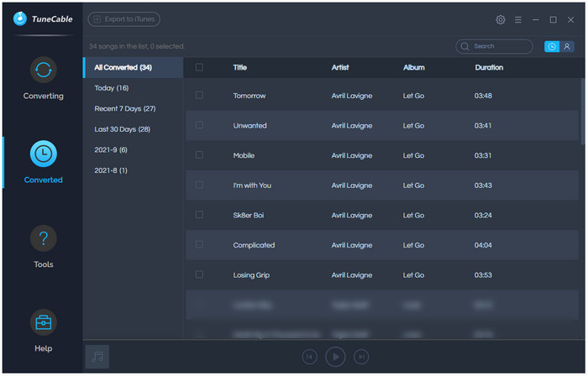Select the song title I'm with You
Screen dimensions: 588x376
pos(252,185)
